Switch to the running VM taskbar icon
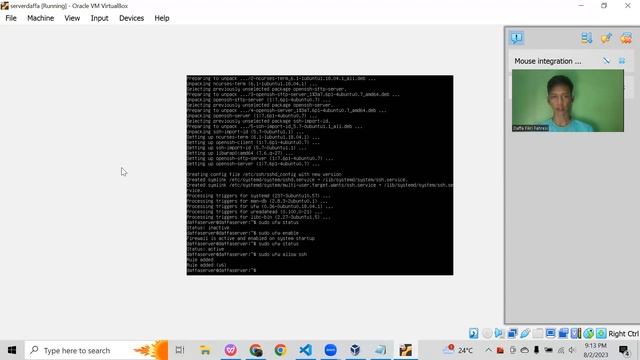Viewport: 640px width, 360px height. pos(405,350)
